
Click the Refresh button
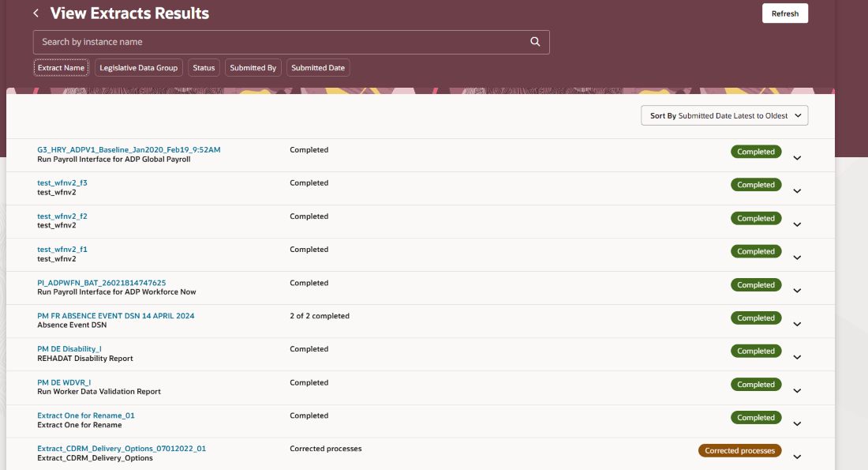(784, 13)
